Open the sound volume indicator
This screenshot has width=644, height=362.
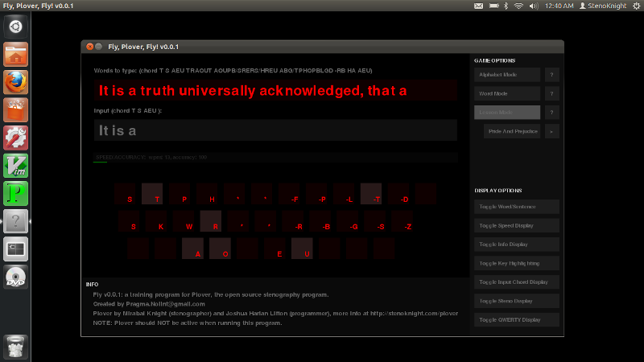[534, 6]
